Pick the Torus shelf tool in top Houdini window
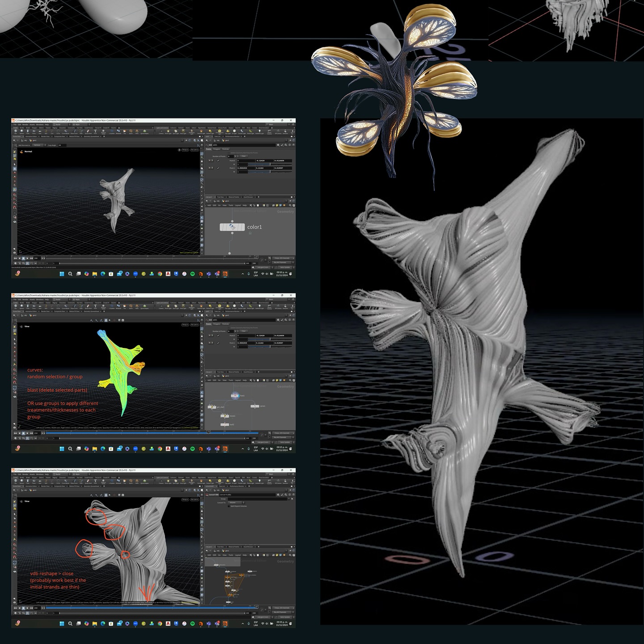 (34, 132)
